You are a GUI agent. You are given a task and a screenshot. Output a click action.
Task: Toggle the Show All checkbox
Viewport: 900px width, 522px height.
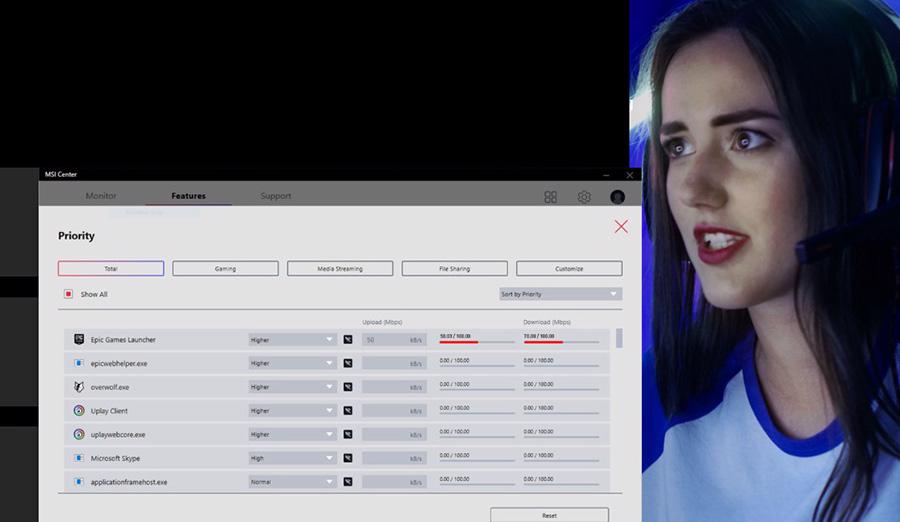[x=68, y=294]
